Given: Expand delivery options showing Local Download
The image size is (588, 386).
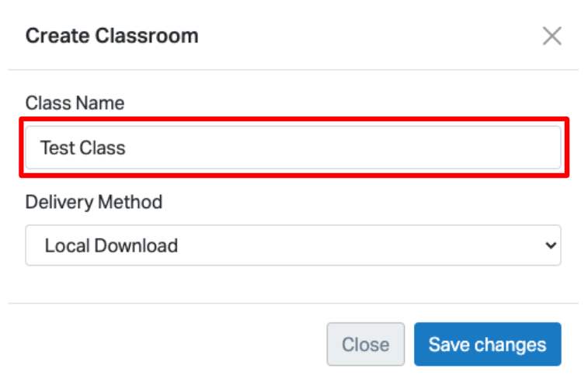Looking at the screenshot, I should coord(293,245).
